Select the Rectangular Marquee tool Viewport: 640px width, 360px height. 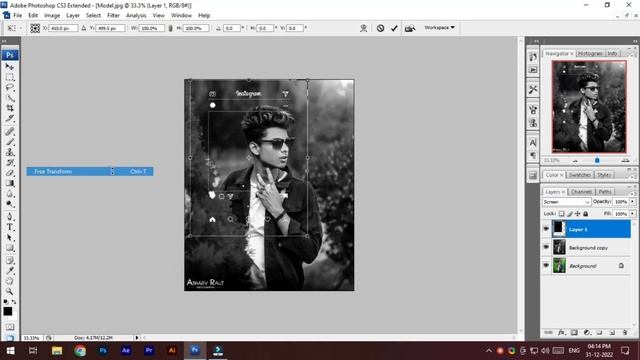(x=9, y=77)
